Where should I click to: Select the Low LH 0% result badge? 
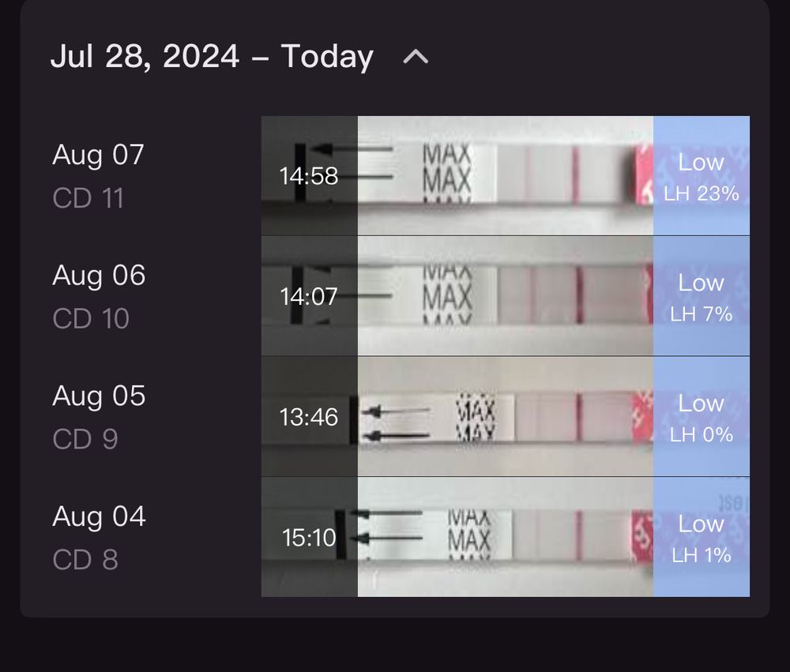702,417
